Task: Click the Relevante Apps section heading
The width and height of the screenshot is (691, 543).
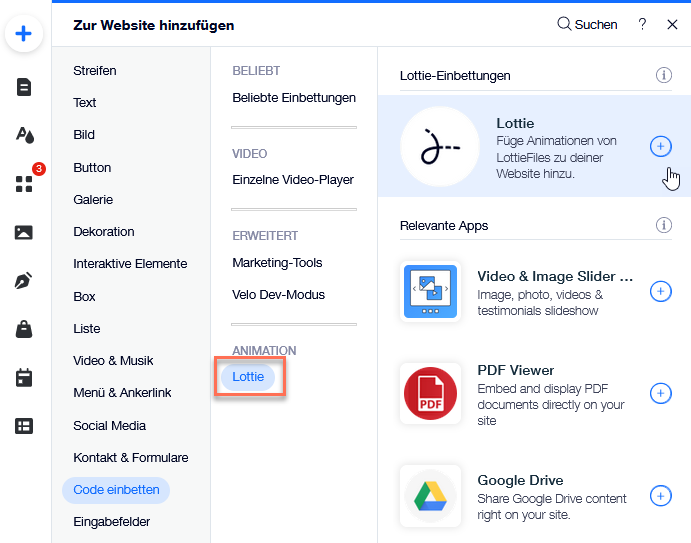Action: click(444, 226)
